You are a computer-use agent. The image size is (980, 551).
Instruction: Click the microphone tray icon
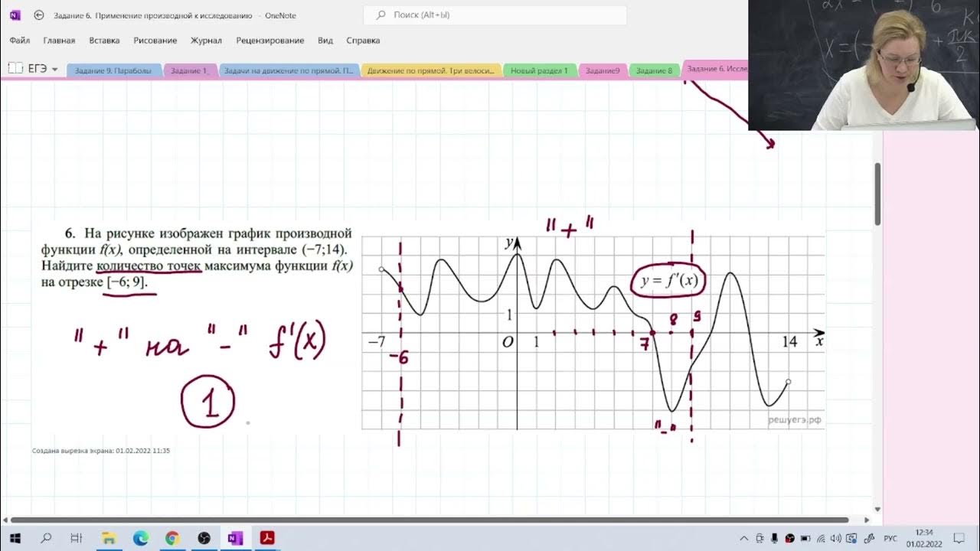click(x=773, y=538)
